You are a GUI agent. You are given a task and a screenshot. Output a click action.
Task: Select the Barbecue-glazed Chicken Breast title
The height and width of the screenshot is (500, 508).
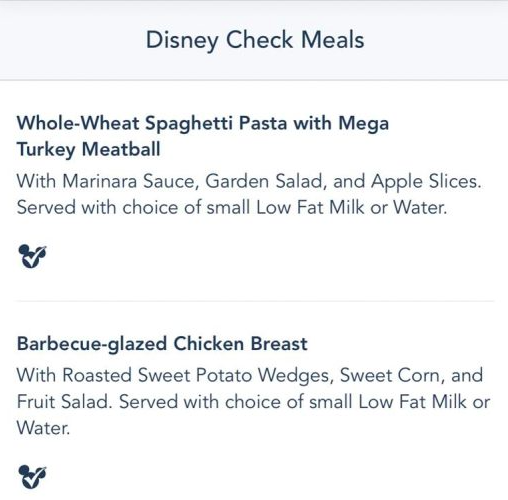pyautogui.click(x=162, y=344)
